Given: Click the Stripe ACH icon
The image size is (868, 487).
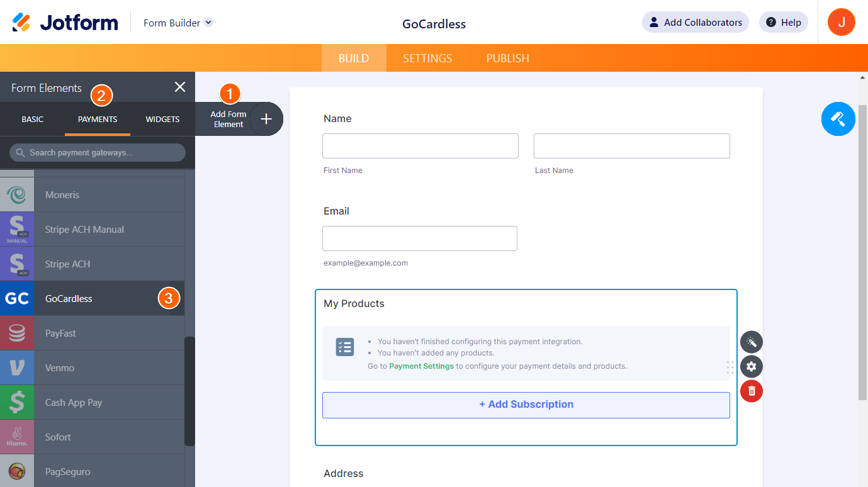Looking at the screenshot, I should pyautogui.click(x=17, y=264).
